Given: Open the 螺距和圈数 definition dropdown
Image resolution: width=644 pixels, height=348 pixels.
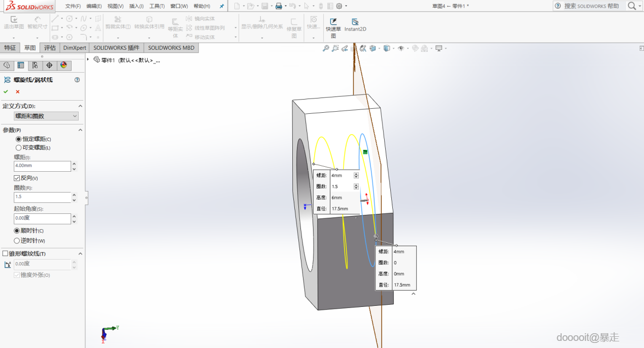Looking at the screenshot, I should [46, 116].
